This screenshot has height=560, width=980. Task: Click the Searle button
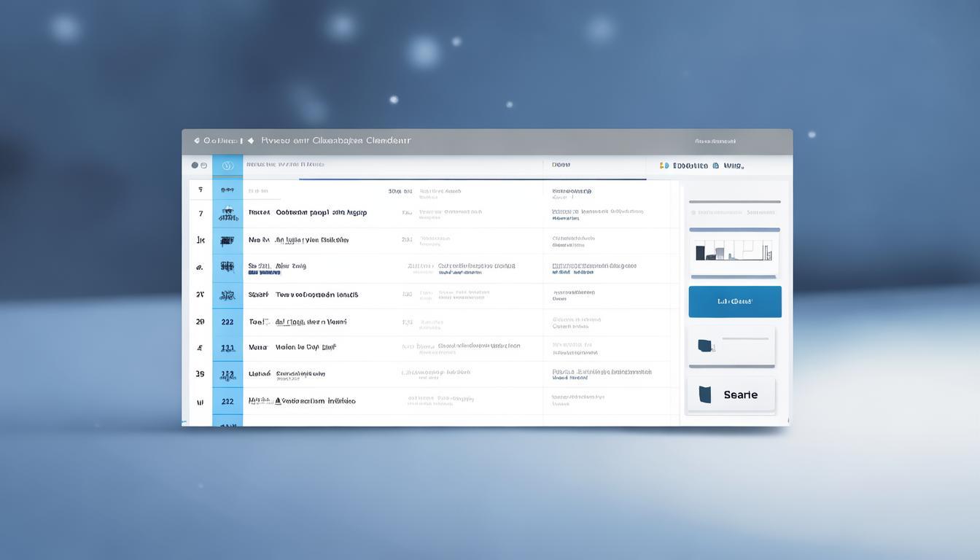[x=731, y=394]
